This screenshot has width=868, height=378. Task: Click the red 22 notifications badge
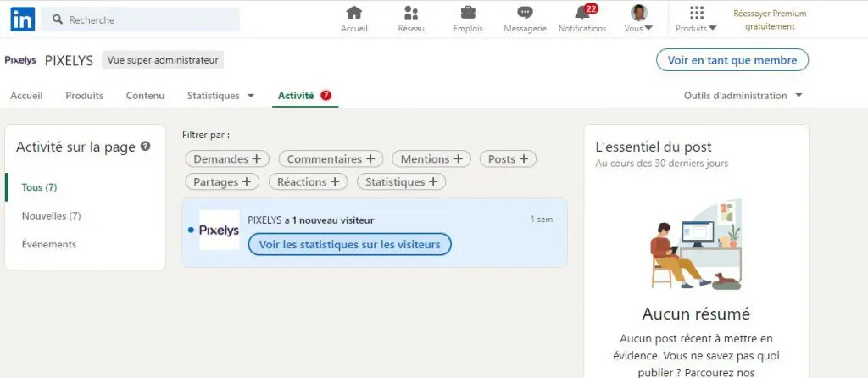[591, 8]
